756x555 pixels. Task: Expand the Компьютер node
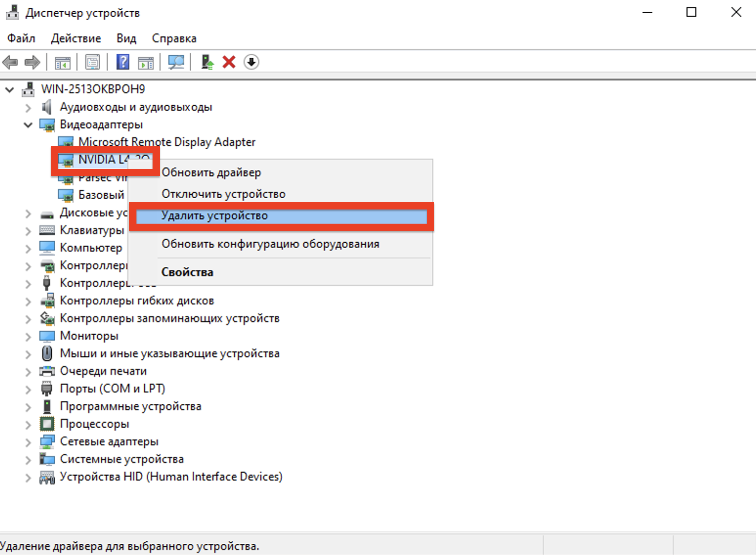point(28,248)
